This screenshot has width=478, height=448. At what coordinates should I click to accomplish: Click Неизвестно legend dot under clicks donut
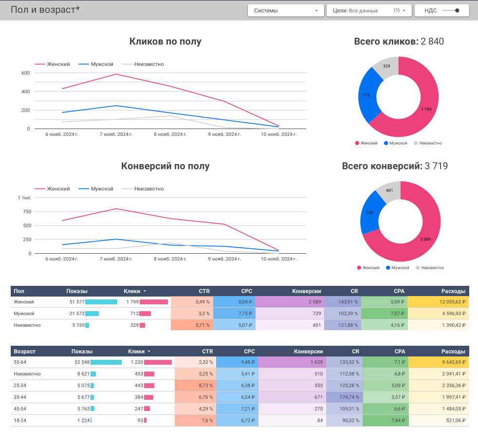coord(415,143)
